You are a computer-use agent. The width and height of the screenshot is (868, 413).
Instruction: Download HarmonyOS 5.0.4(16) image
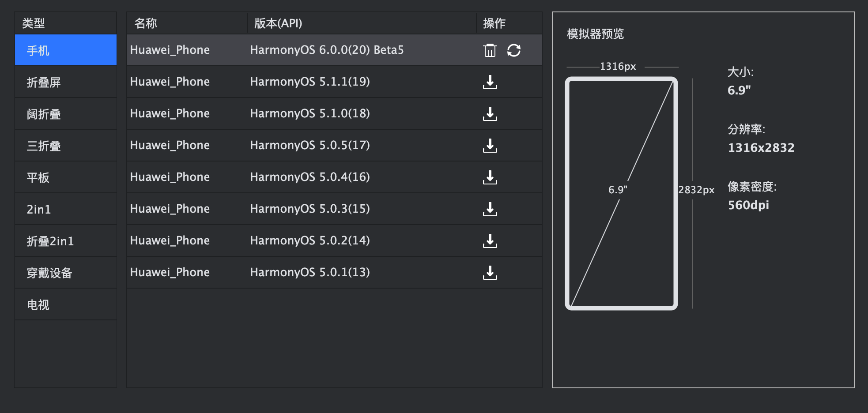coord(490,177)
